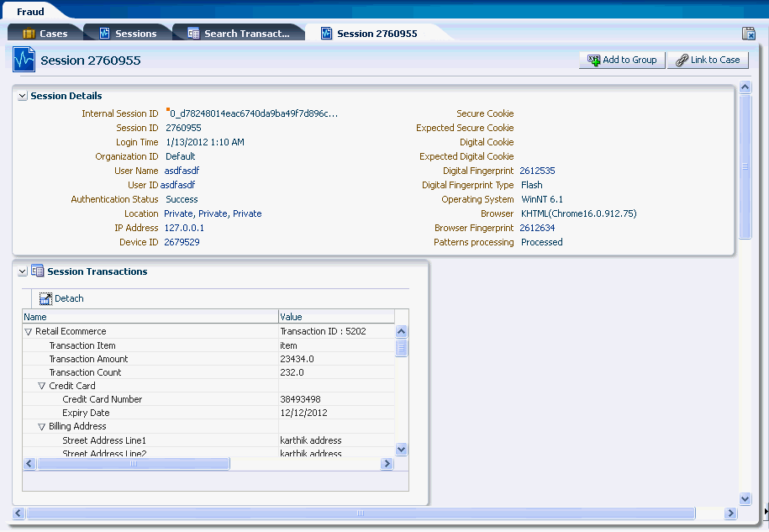Click page scroll left arrow
The width and height of the screenshot is (769, 532).
coord(18,514)
